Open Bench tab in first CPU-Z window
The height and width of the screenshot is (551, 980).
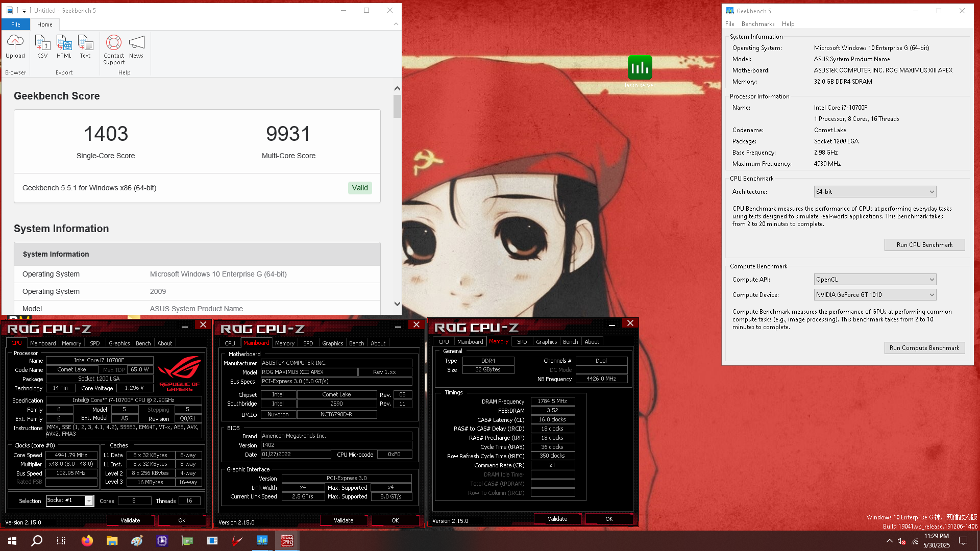143,343
